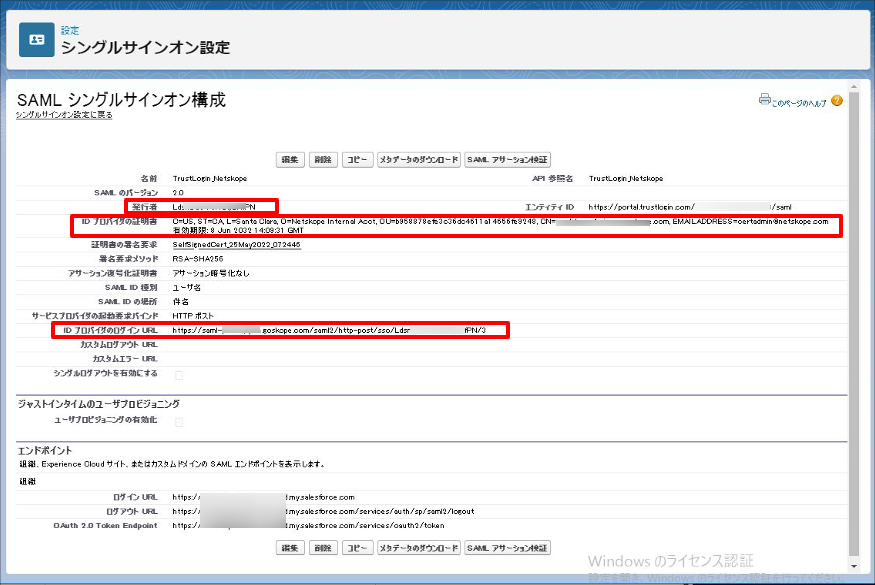Click the ログアウト URL endpoint value
This screenshot has height=585, width=875.
pyautogui.click(x=323, y=511)
